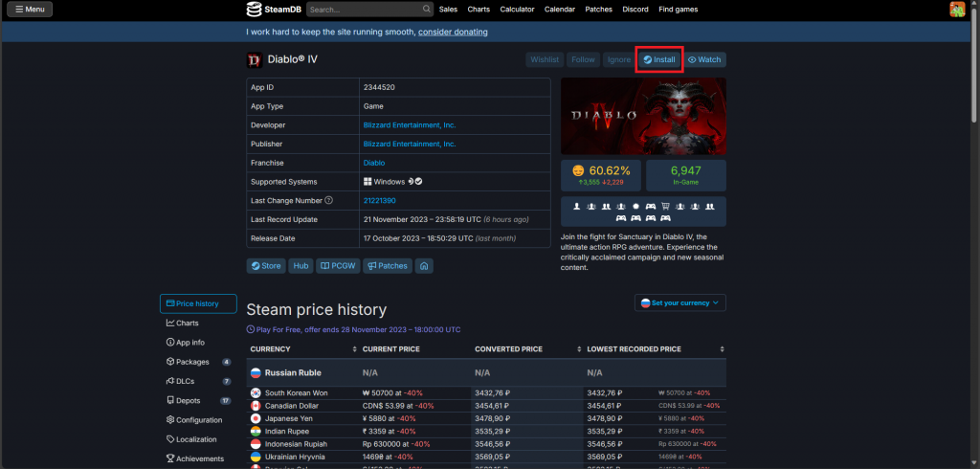This screenshot has width=980, height=469.
Task: Select the Price history sidebar tab
Action: 198,304
